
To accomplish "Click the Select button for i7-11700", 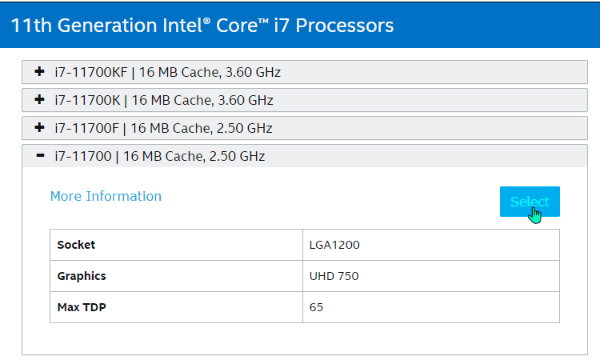I will tap(530, 202).
